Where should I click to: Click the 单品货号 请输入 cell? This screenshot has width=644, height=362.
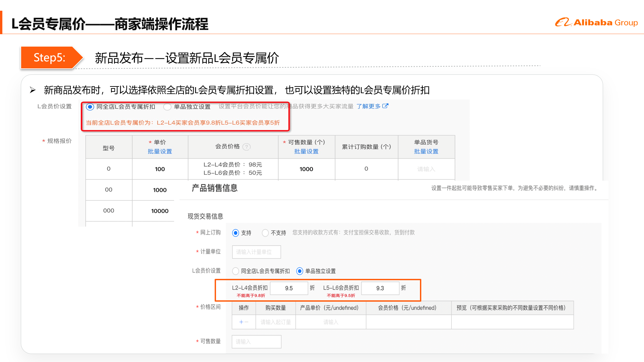point(426,169)
